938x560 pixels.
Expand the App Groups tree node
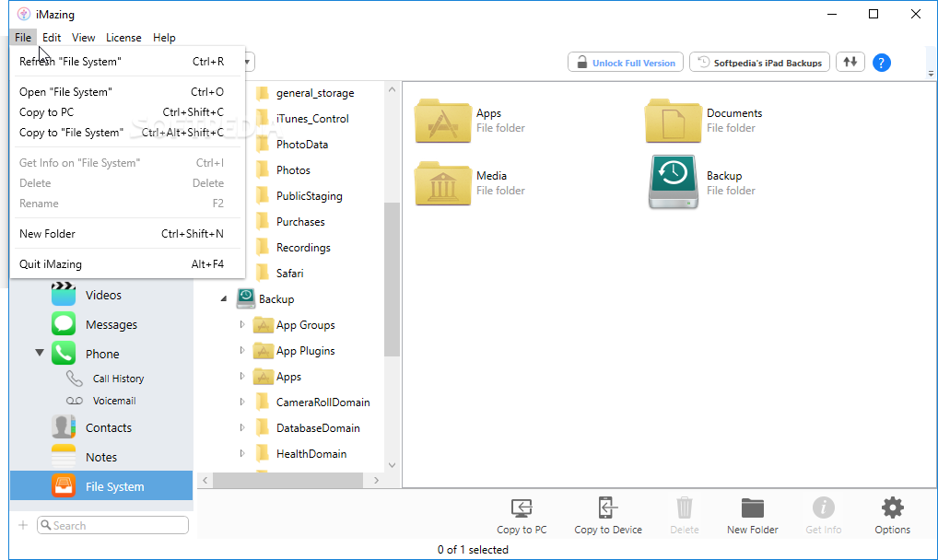[242, 325]
